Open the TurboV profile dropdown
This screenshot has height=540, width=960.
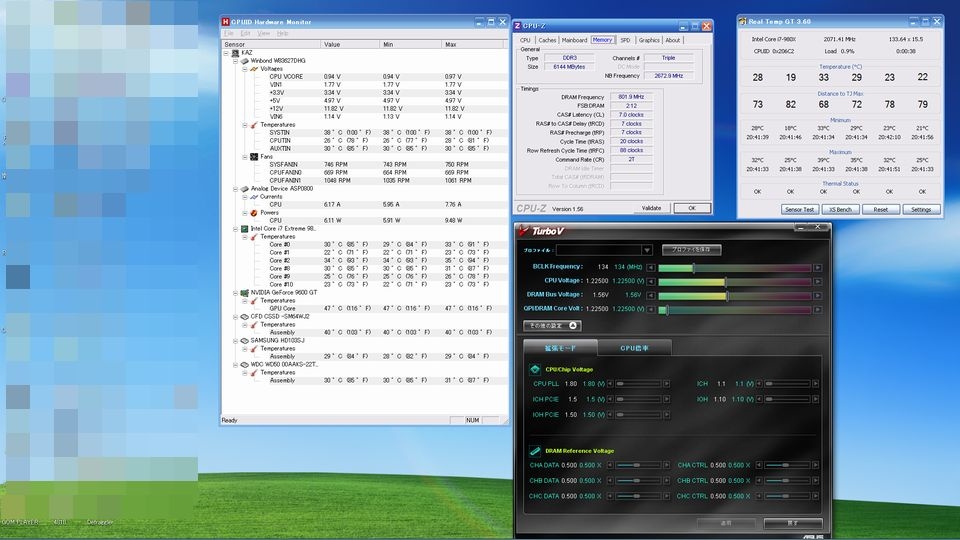[647, 250]
